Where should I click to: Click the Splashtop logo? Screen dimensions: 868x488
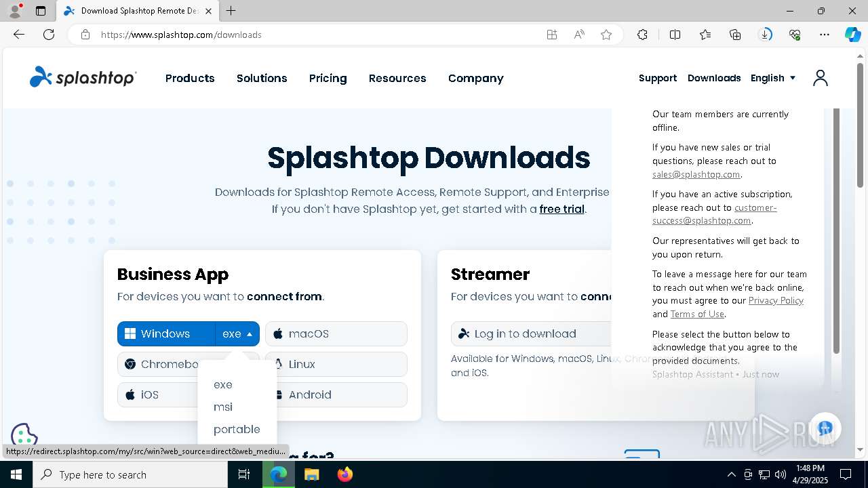click(x=83, y=77)
